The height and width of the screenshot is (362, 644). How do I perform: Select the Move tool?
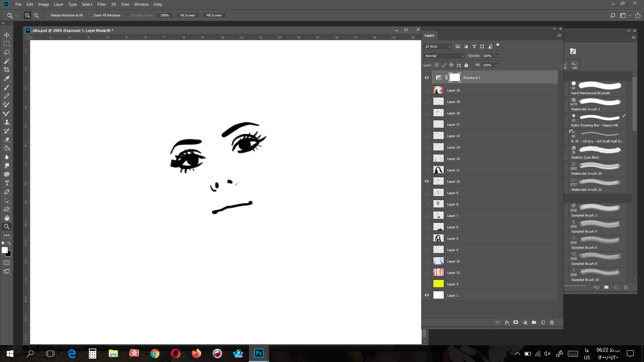[x=7, y=35]
